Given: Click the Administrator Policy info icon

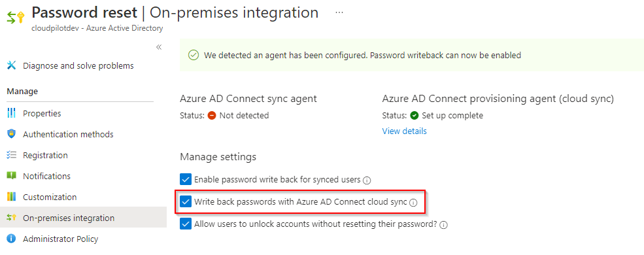Looking at the screenshot, I should coord(12,239).
